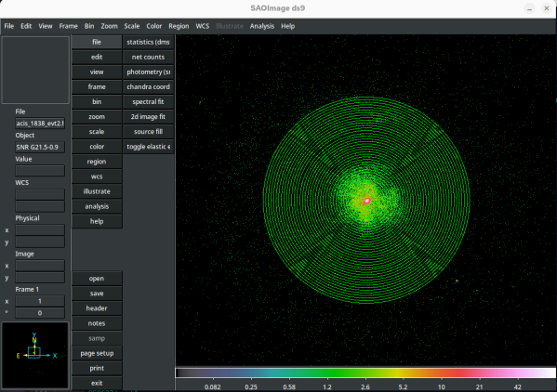
Task: Open the notes button
Action: tap(97, 323)
